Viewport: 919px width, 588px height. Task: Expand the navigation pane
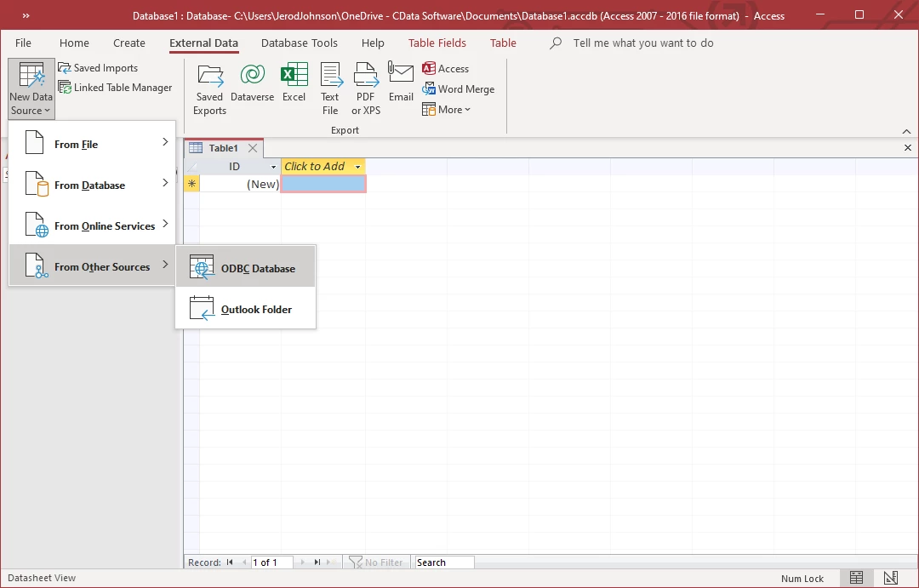pyautogui.click(x=26, y=16)
